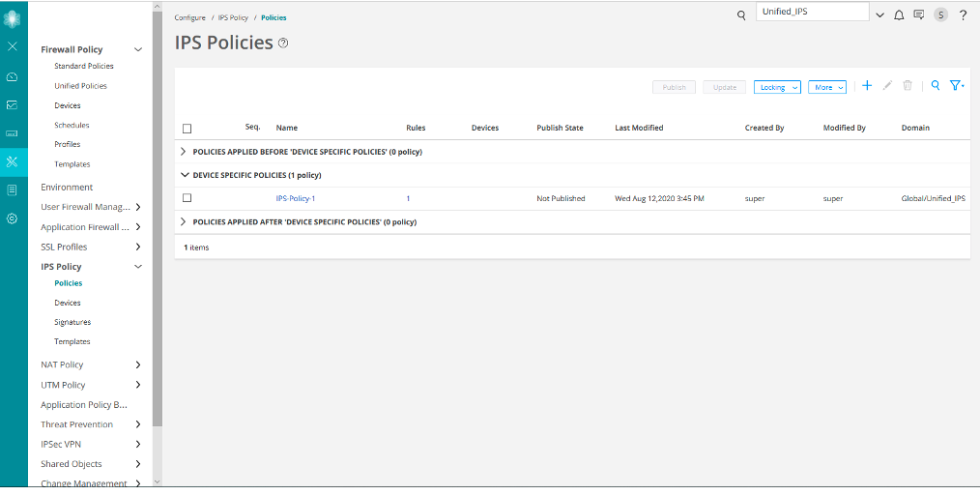The height and width of the screenshot is (495, 980).
Task: Open the notifications bell icon
Action: click(899, 15)
